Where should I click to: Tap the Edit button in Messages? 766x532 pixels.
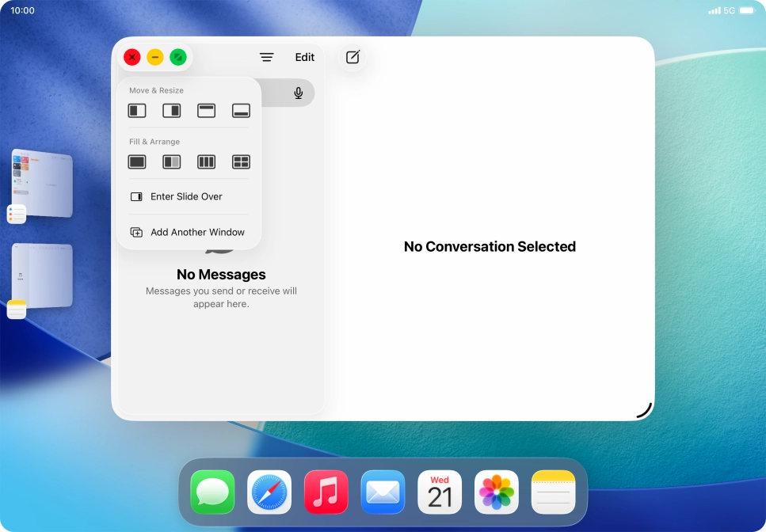[304, 57]
